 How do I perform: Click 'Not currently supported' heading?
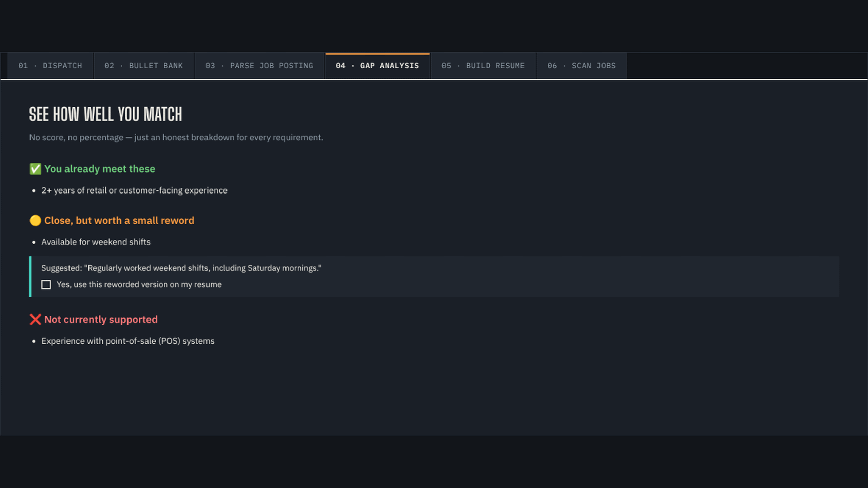tap(101, 319)
